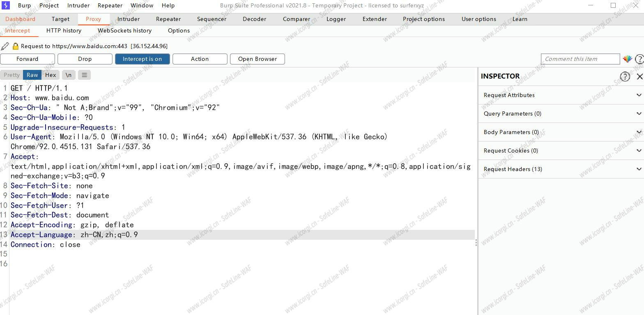Switch to the Dashboard tab
Image resolution: width=644 pixels, height=315 pixels.
[20, 19]
